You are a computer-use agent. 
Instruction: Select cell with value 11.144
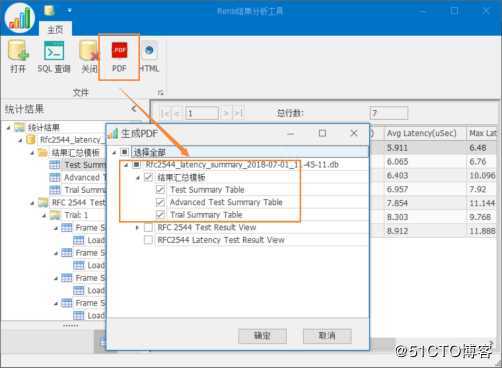[482, 203]
